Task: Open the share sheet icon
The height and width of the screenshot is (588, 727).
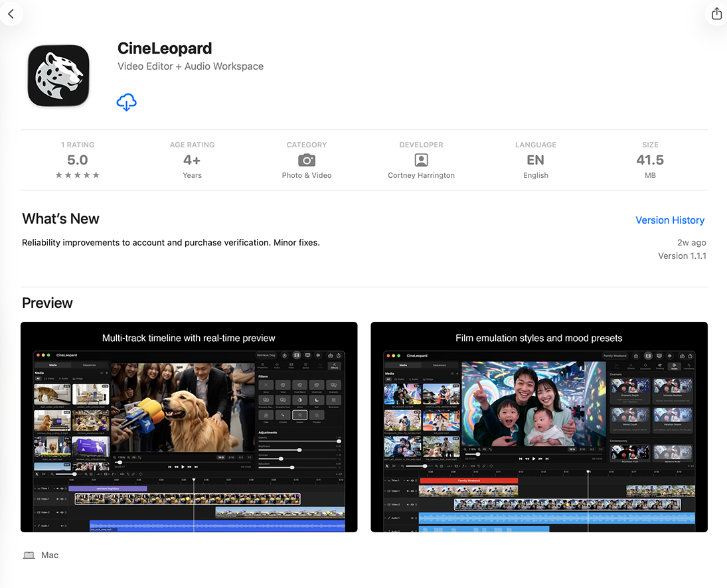Action: [716, 14]
